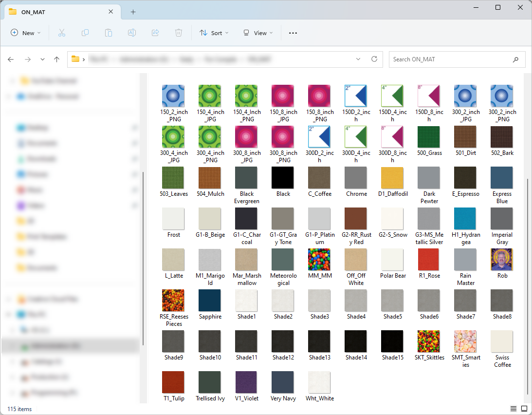
Task: Go up one level using the up arrow icon
Action: pos(56,59)
